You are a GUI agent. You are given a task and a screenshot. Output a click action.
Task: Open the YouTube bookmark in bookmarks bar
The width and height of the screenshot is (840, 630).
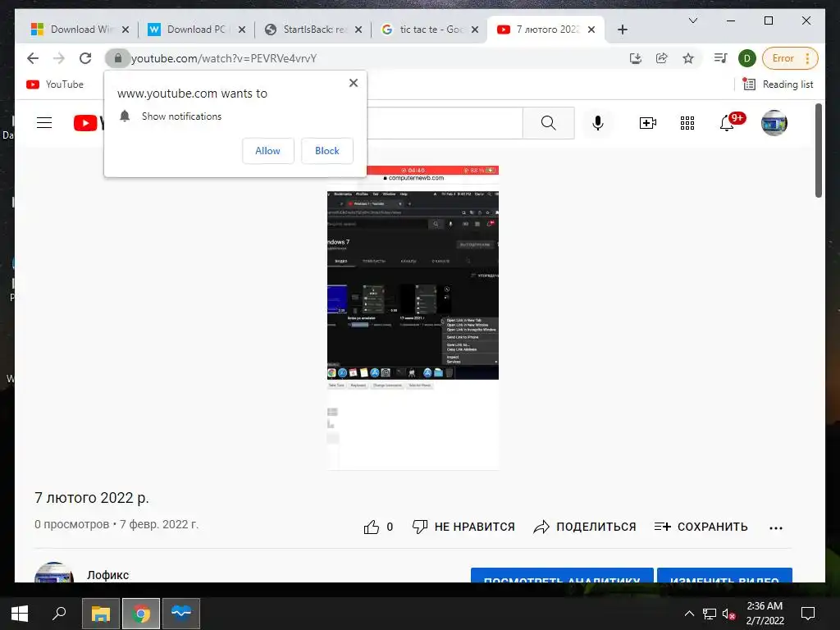[x=55, y=84]
